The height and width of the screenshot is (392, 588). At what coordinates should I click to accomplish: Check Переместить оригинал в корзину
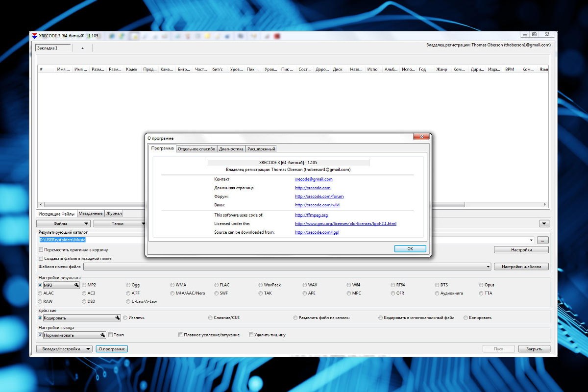41,250
